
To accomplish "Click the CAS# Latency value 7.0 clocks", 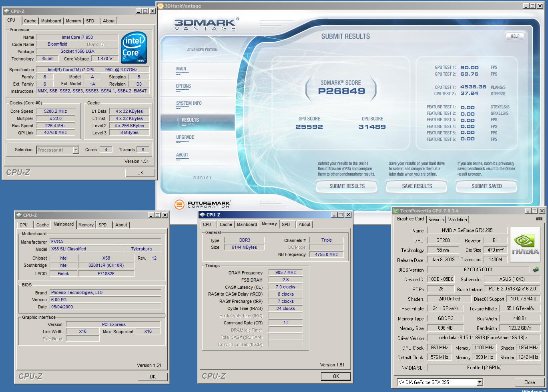I will tap(286, 287).
